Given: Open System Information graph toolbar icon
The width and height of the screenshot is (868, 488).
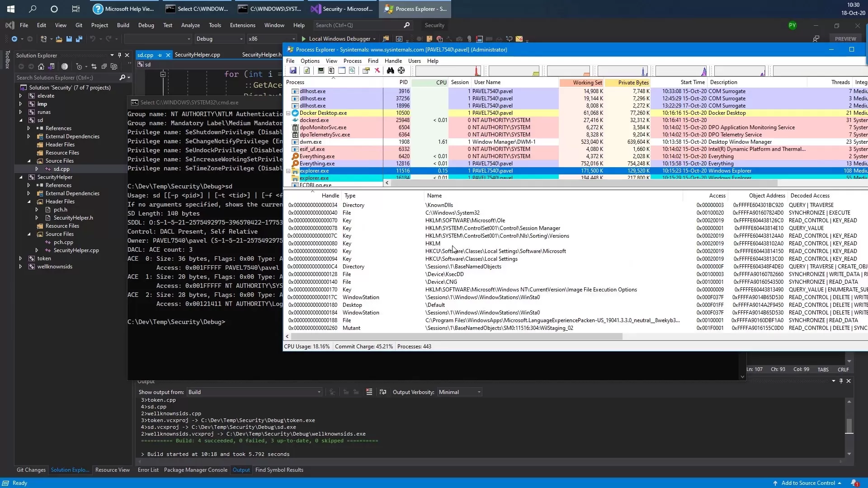Looking at the screenshot, I should pyautogui.click(x=321, y=70).
